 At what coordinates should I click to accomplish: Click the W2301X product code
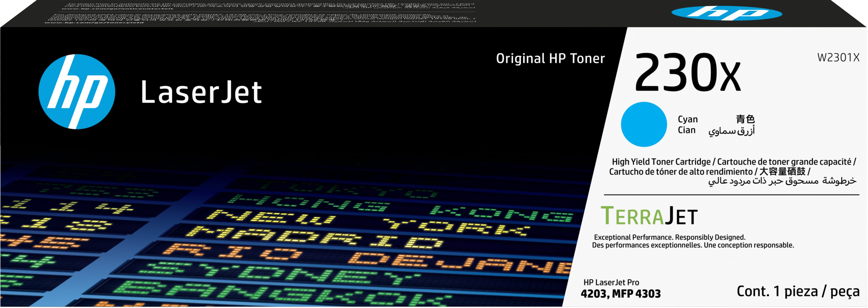tap(838, 57)
